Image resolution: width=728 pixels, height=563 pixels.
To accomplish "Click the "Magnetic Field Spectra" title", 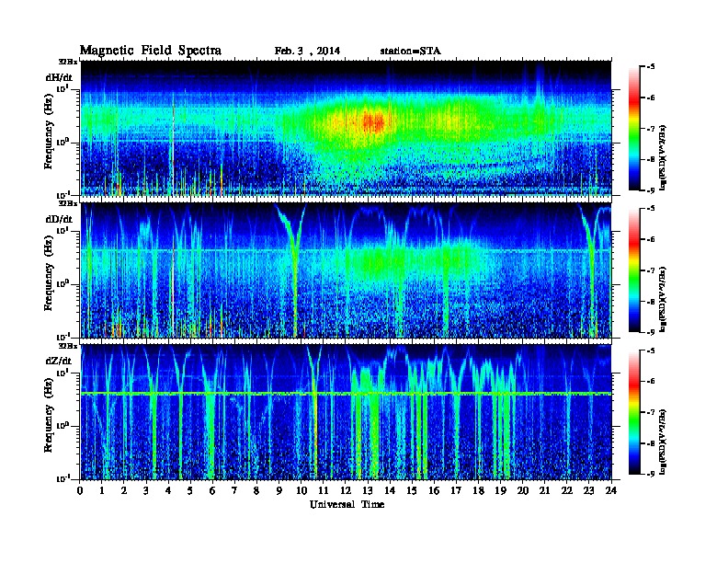I will coord(151,51).
